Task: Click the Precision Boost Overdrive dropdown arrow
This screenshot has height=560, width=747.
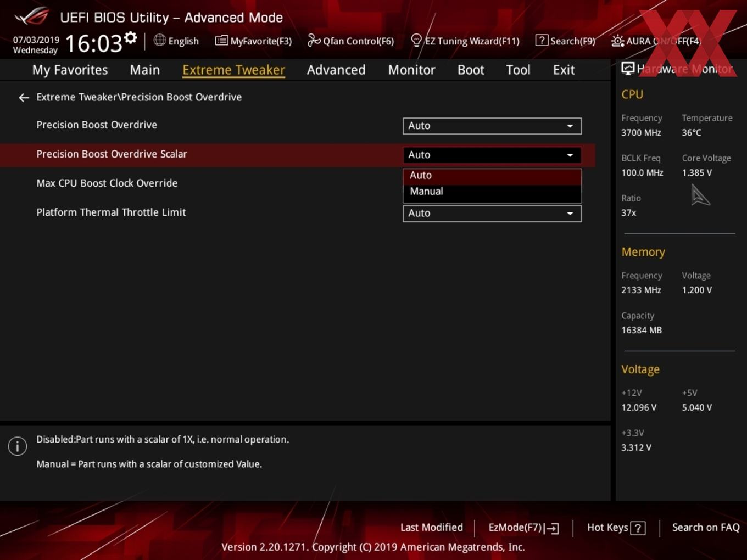Action: (570, 126)
